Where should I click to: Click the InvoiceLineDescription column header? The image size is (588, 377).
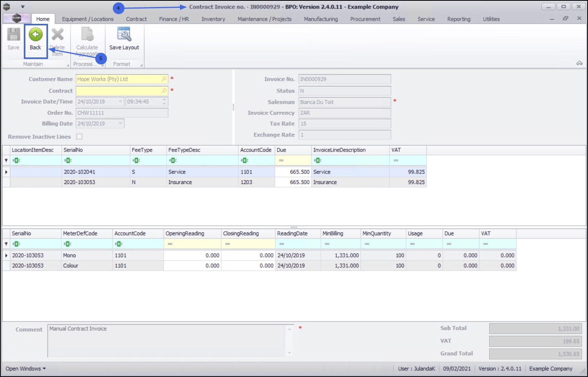350,150
